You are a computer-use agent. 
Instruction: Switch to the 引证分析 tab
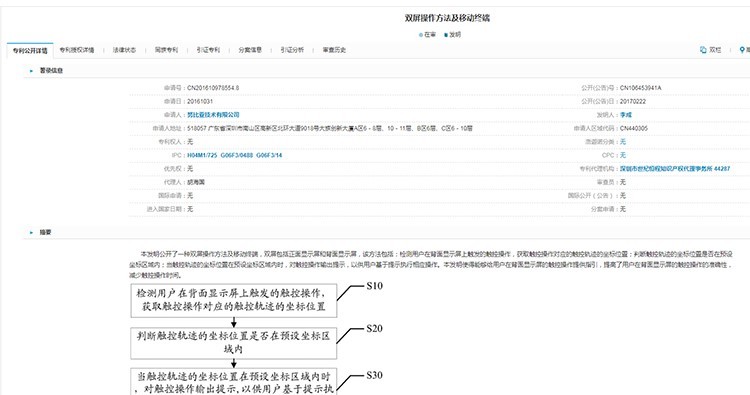point(292,50)
